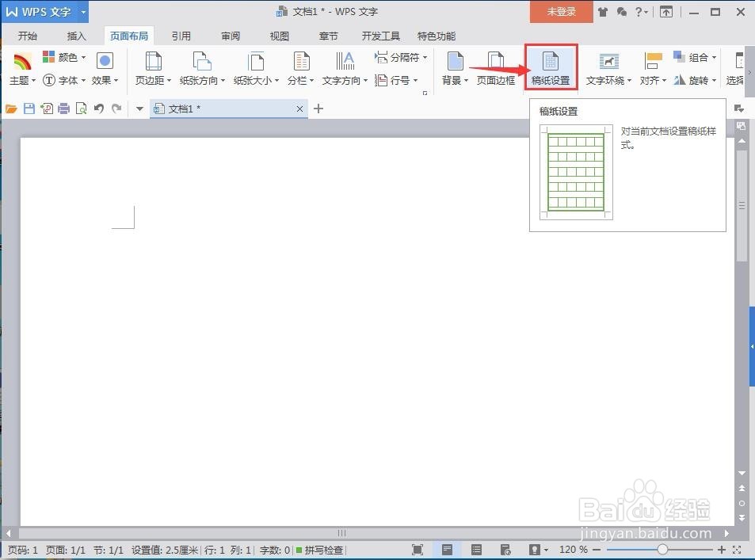Open the 旋转 rotate dropdown
The width and height of the screenshot is (755, 560).
[695, 81]
